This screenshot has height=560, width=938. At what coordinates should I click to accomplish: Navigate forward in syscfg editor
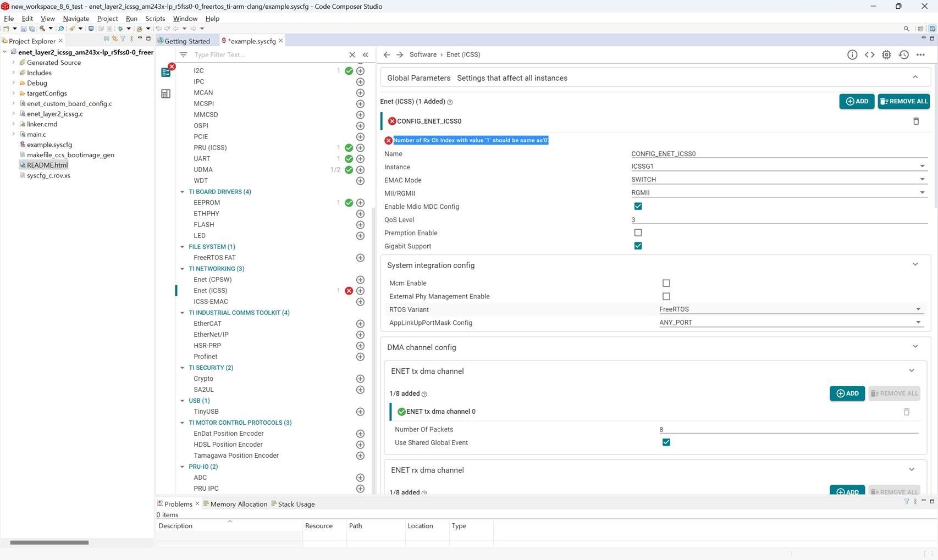(400, 54)
